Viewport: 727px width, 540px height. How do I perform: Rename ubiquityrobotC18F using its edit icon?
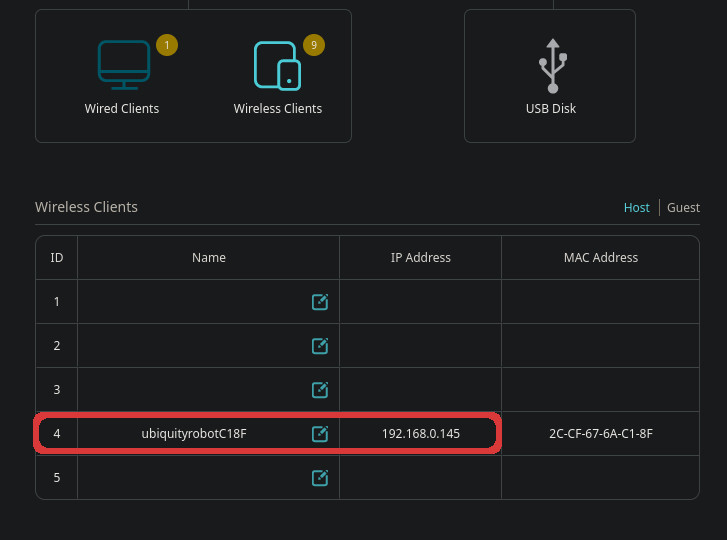pyautogui.click(x=320, y=434)
